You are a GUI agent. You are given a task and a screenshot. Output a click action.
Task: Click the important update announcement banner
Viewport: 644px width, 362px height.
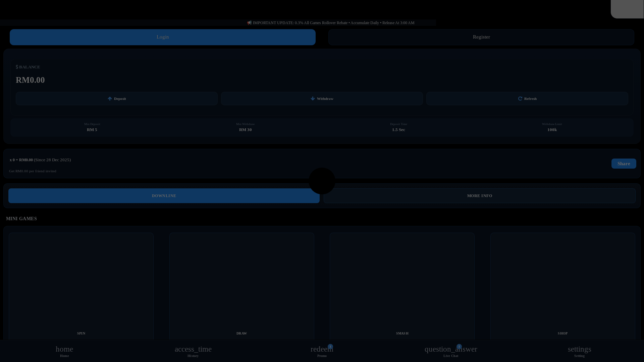(331, 23)
